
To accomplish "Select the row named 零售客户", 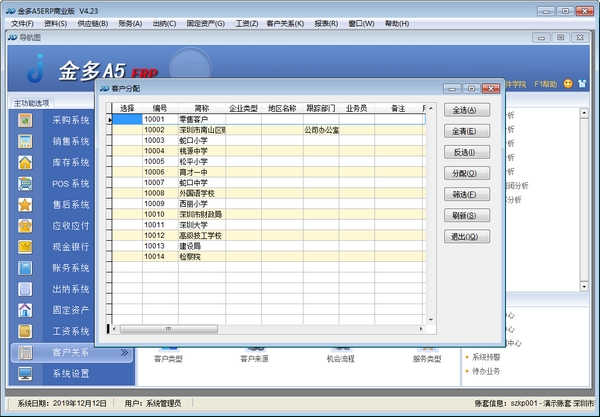I will 269,119.
